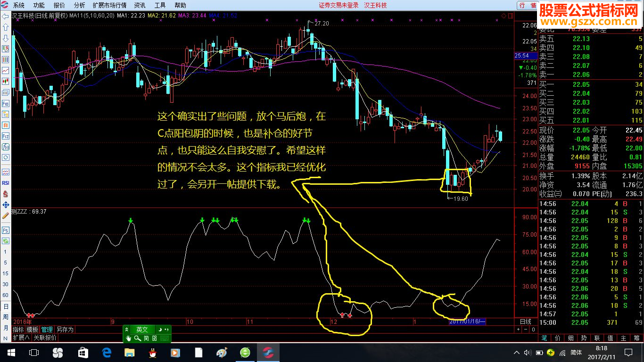Image resolution: width=644 pixels, height=362 pixels.
Task: Open Microsoft Edge from taskbar
Action: [107, 352]
